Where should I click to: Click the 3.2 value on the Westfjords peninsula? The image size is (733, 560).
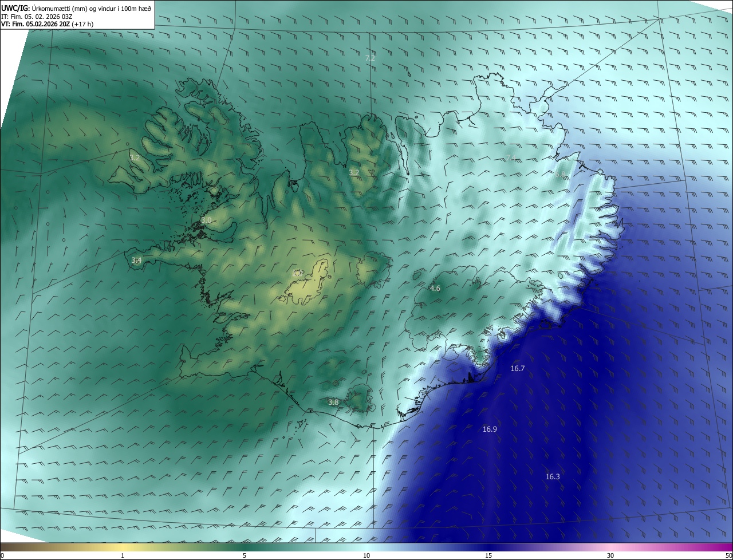[x=135, y=157]
